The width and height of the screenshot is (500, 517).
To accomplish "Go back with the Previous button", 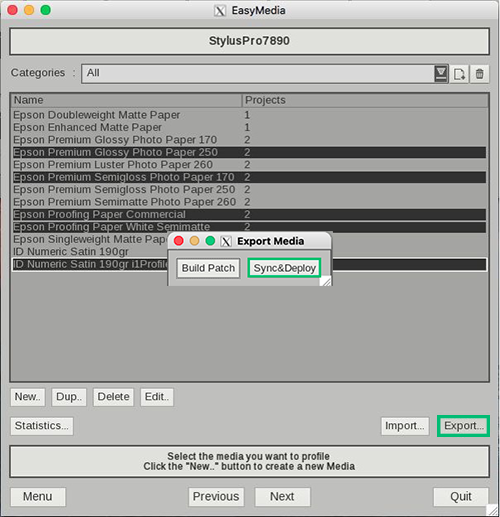I will pyautogui.click(x=216, y=497).
